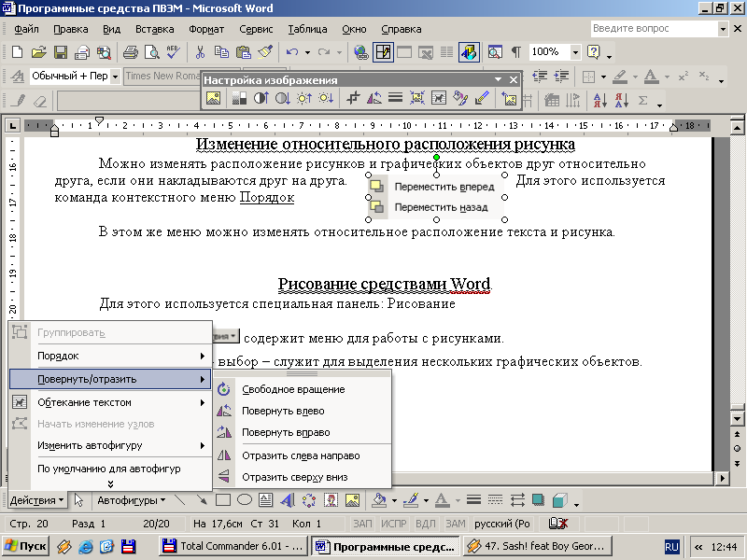Open a file with folder icon
747x560 pixels.
39,52
